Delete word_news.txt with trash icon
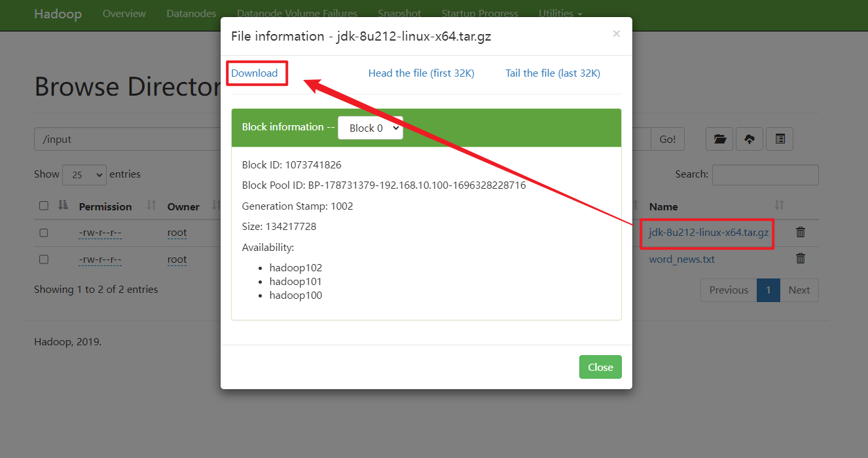The width and height of the screenshot is (868, 458). click(x=800, y=258)
